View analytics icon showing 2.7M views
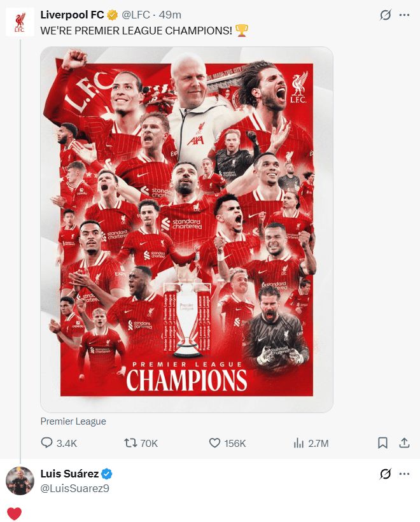420x522 pixels. tap(298, 443)
